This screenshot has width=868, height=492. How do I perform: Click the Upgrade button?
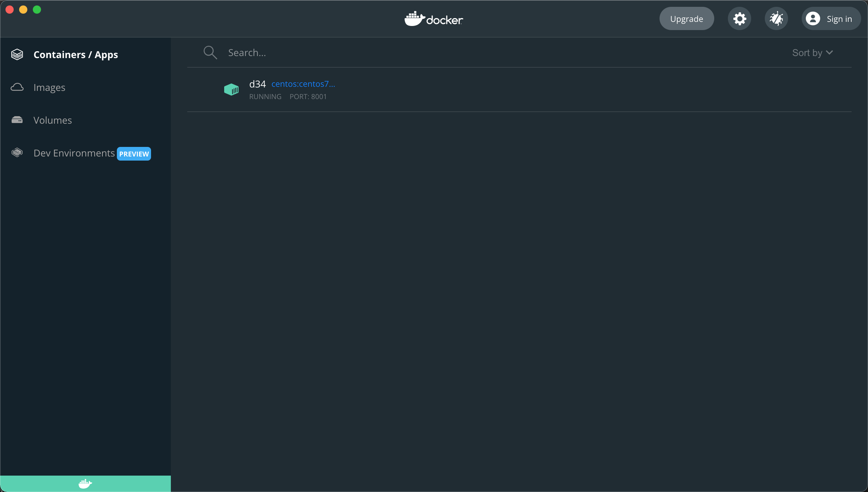(x=687, y=18)
